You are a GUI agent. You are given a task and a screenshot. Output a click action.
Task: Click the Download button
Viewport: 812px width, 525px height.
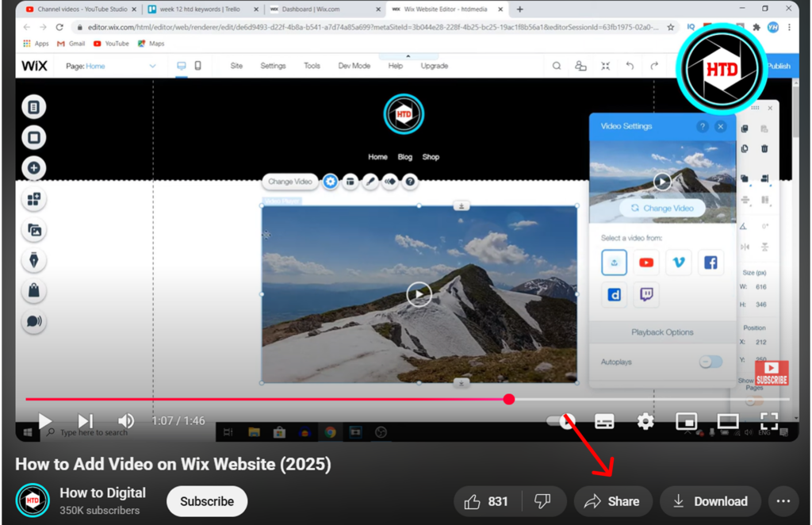pos(710,501)
